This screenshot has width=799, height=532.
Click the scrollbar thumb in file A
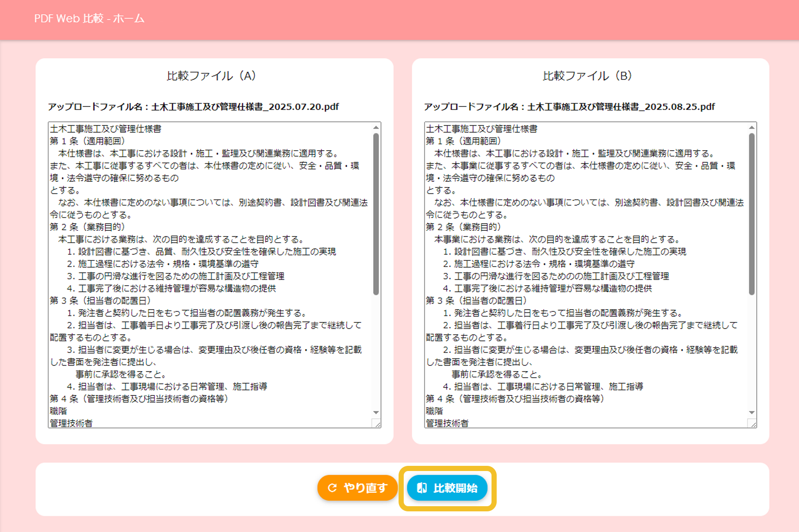tap(376, 213)
